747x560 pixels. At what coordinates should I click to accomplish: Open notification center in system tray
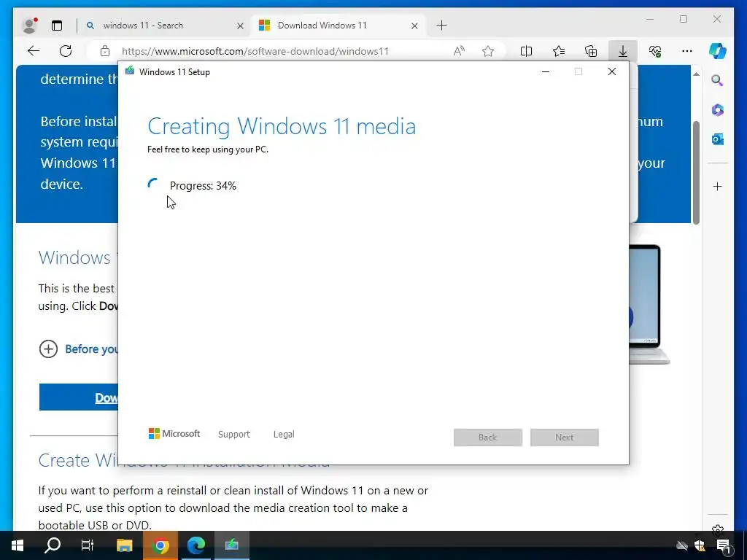724,545
